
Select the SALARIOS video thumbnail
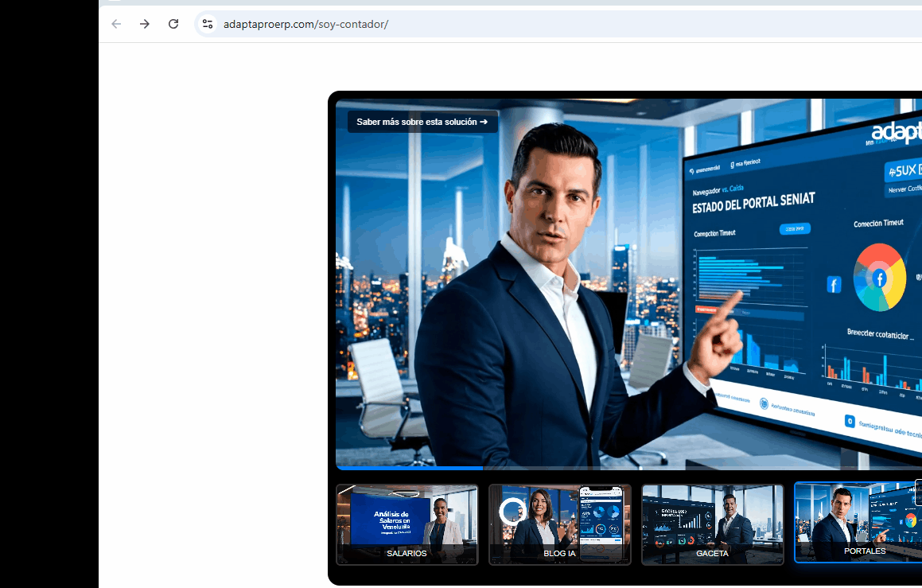[x=407, y=524]
